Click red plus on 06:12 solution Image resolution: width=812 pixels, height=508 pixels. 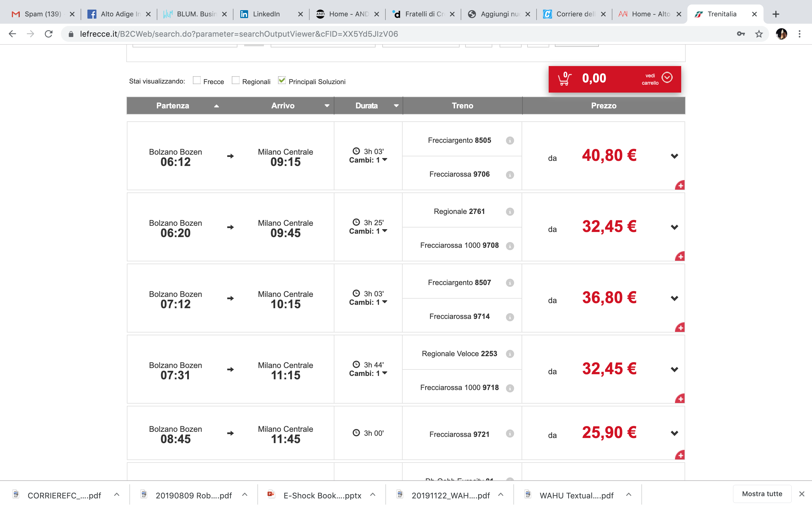680,185
